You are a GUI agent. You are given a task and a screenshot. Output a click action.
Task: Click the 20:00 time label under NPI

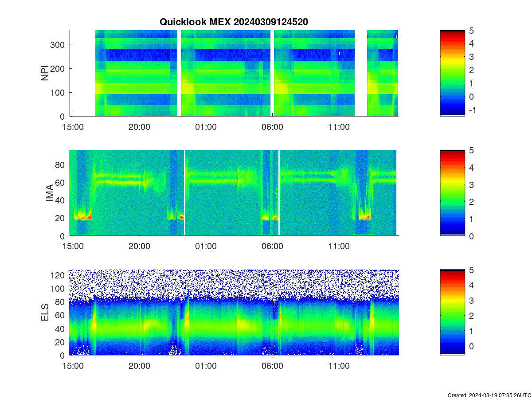(140, 127)
